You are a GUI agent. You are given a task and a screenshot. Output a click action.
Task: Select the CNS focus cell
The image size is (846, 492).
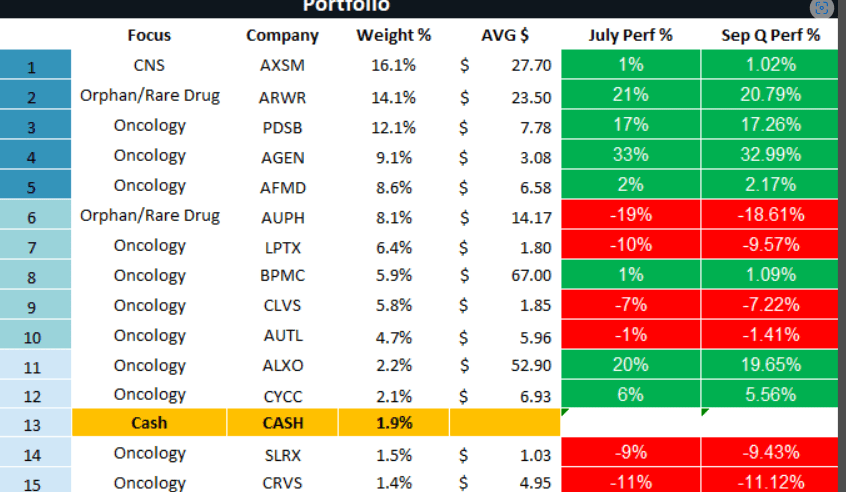pos(149,66)
